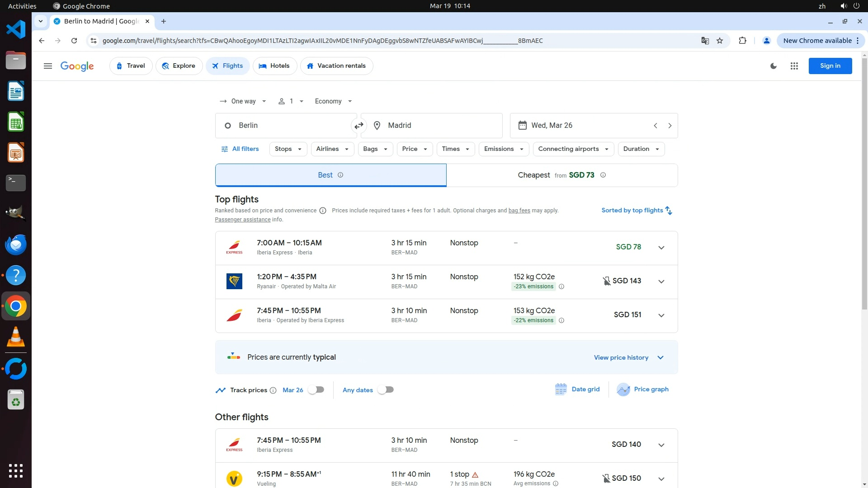Open the main hamburger menu
The image size is (868, 488).
coord(47,66)
